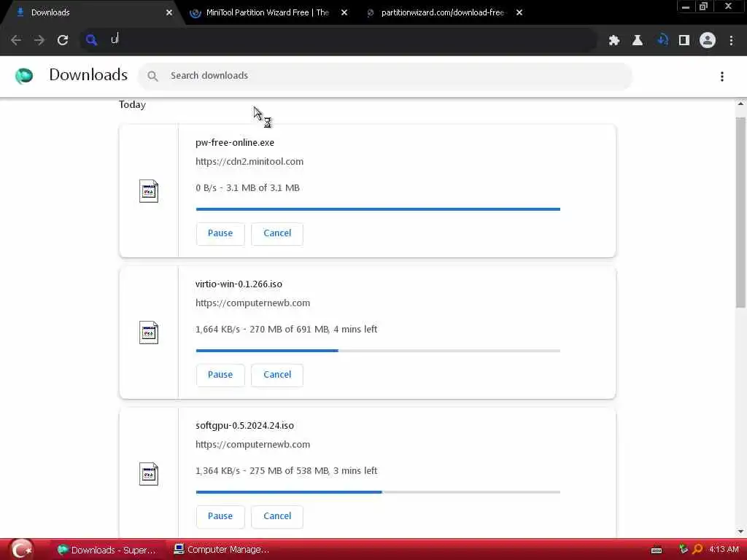Screen dimensions: 747x560
Task: Click the 4:13 AM taskbar clock
Action: pyautogui.click(x=724, y=550)
